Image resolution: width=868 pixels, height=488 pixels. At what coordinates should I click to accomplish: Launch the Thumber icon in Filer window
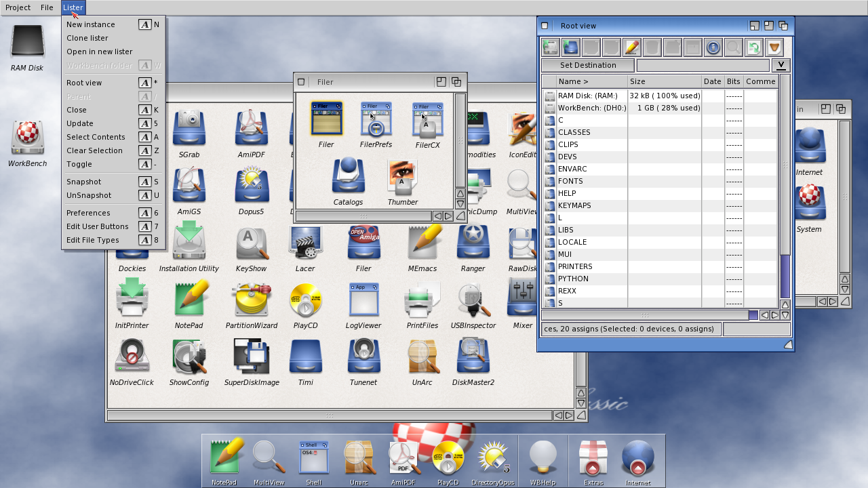(x=402, y=182)
